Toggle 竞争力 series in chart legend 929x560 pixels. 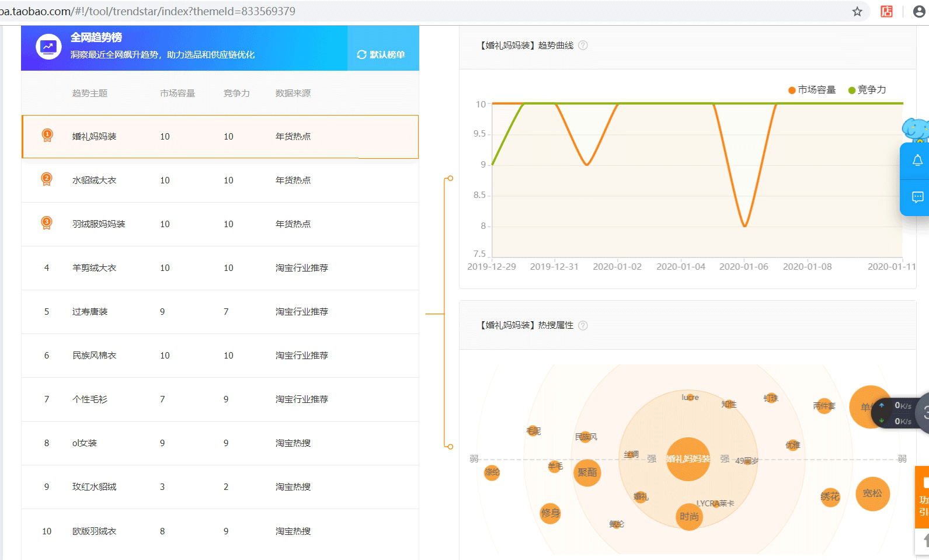point(867,90)
